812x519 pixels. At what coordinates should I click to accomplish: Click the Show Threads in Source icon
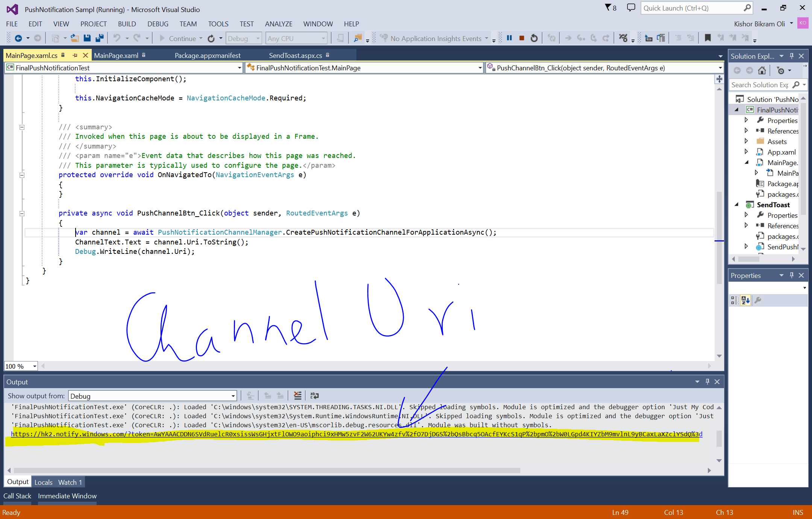[623, 38]
